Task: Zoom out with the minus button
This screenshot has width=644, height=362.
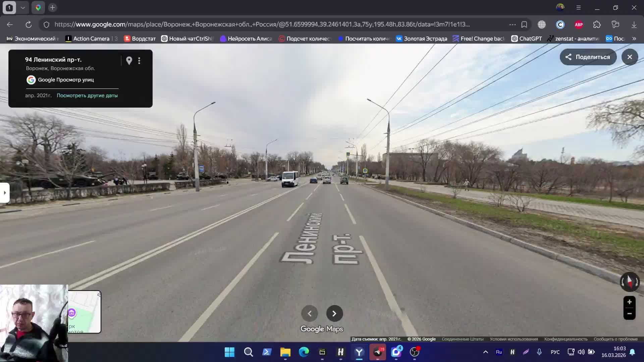Action: pos(630,314)
